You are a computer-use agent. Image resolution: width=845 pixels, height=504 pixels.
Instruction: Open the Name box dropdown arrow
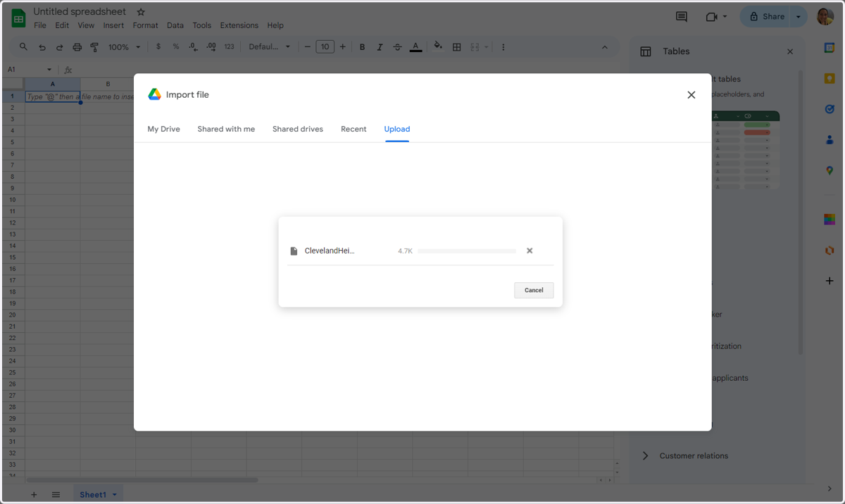(x=49, y=70)
